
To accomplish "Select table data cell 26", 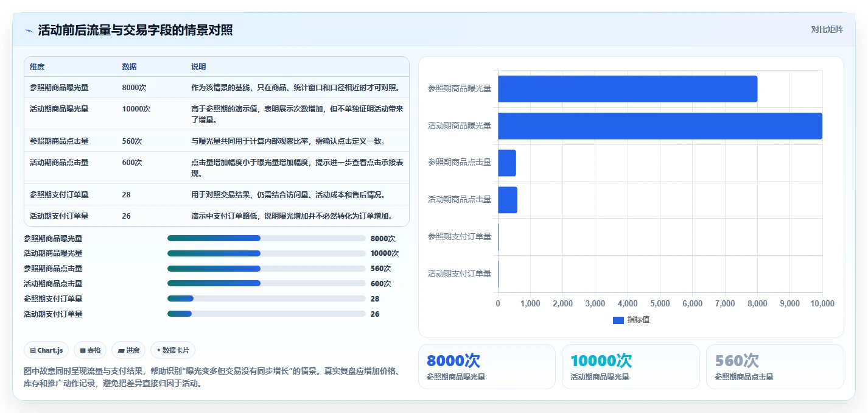I will coord(126,216).
